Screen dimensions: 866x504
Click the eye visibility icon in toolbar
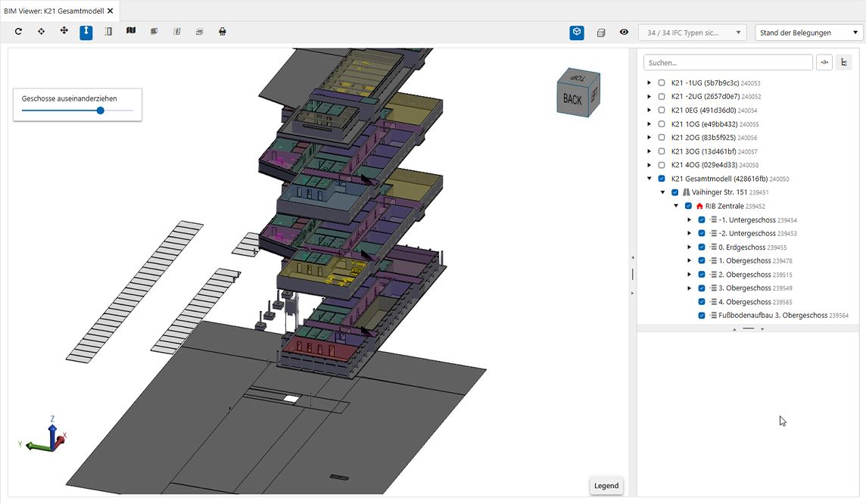[624, 33]
